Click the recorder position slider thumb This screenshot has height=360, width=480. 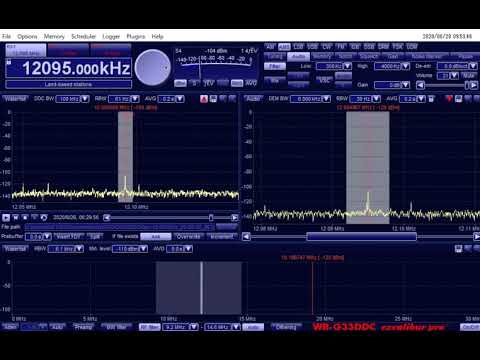click(211, 218)
